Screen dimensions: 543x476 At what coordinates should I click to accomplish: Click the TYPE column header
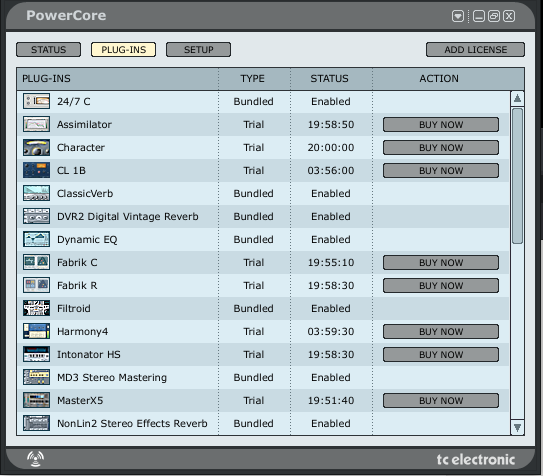(254, 79)
